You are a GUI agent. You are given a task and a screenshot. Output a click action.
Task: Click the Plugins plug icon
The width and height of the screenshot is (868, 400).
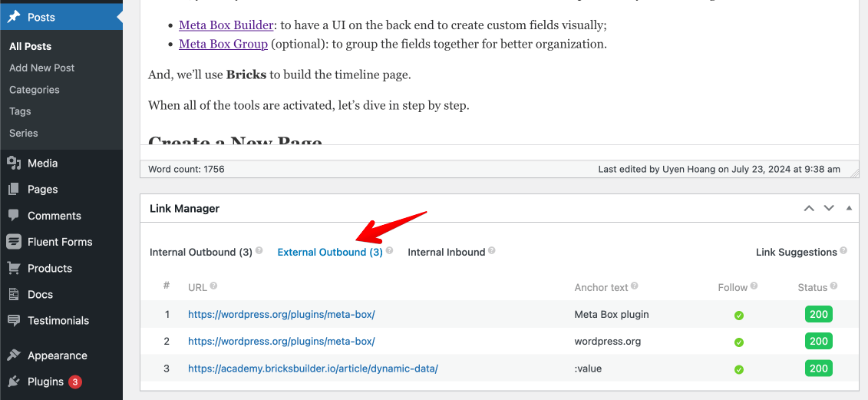14,381
